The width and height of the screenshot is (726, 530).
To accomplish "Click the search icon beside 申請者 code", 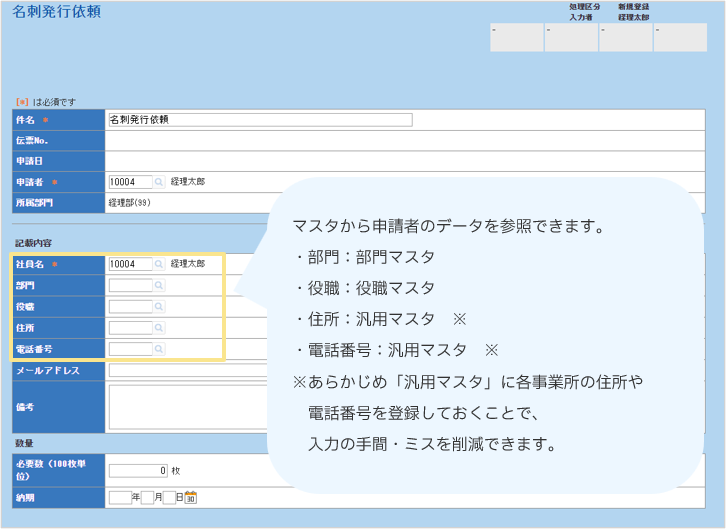I will [x=159, y=182].
